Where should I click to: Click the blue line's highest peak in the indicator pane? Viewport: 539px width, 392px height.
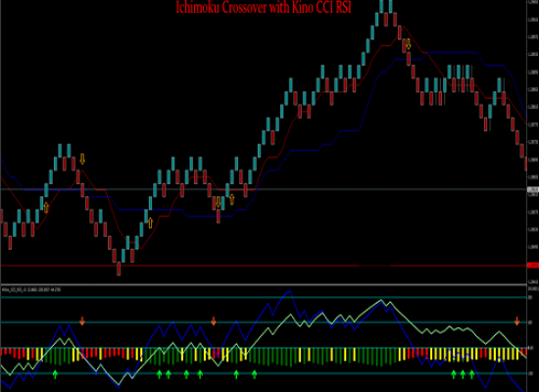point(290,292)
